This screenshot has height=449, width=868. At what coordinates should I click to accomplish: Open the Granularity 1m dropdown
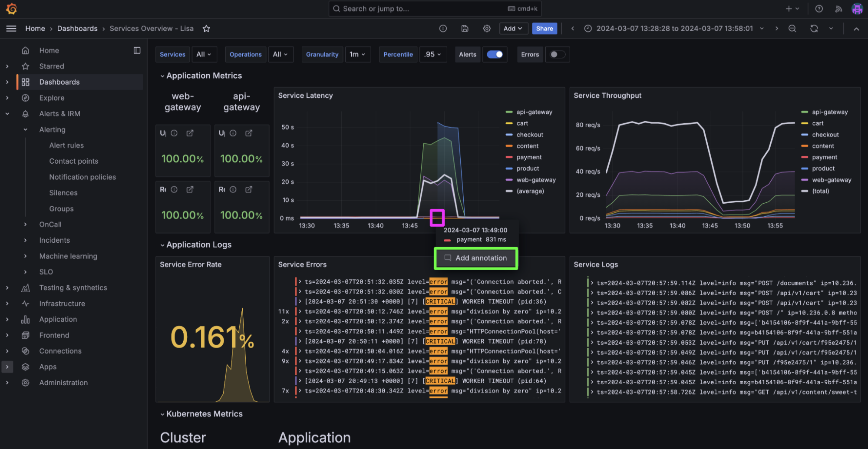point(357,54)
